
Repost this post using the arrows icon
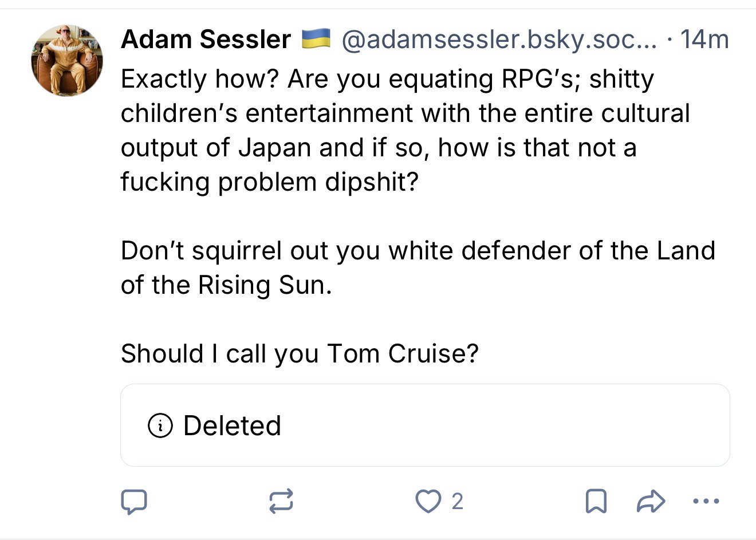point(281,502)
